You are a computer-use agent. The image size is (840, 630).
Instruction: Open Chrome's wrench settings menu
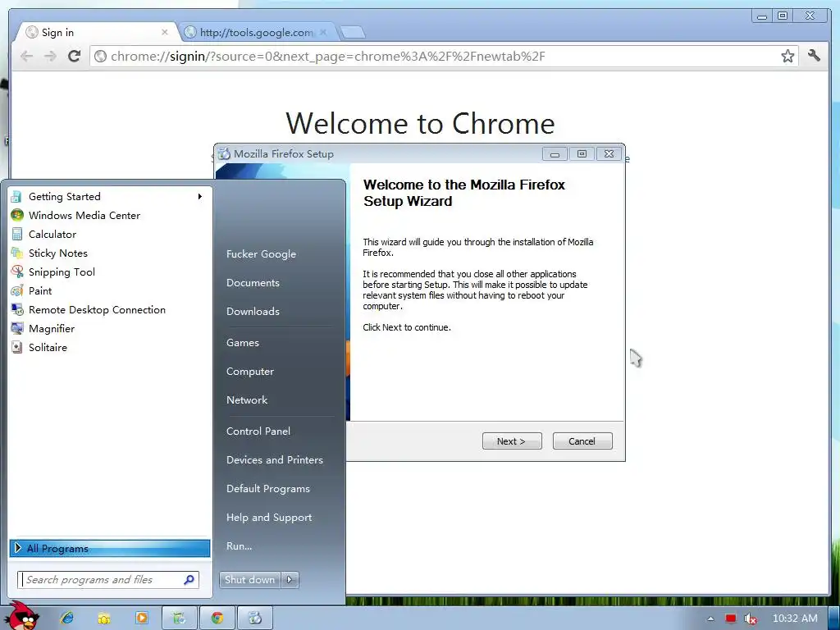click(815, 56)
